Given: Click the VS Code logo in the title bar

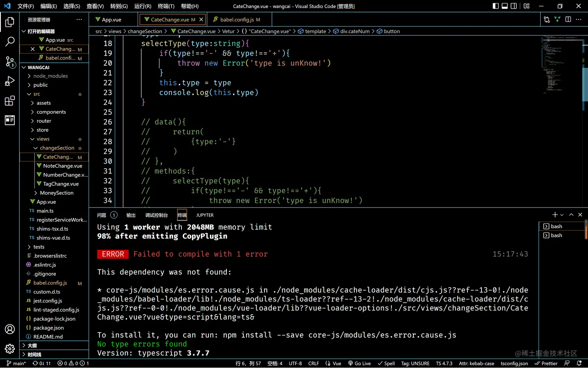Looking at the screenshot, I should click(7, 6).
